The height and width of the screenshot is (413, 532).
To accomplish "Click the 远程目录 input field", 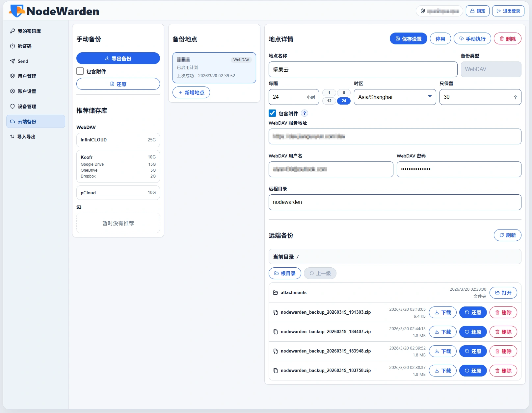I will (x=395, y=202).
